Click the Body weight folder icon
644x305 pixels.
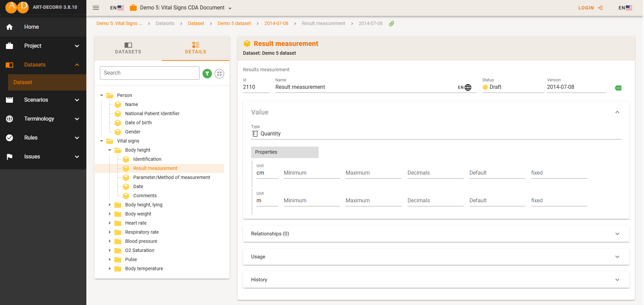tap(118, 214)
